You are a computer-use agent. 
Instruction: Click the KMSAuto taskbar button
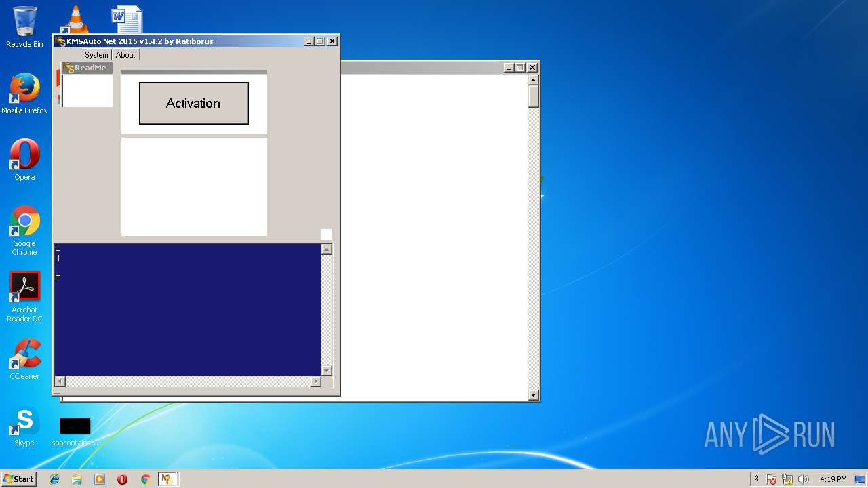click(x=167, y=479)
